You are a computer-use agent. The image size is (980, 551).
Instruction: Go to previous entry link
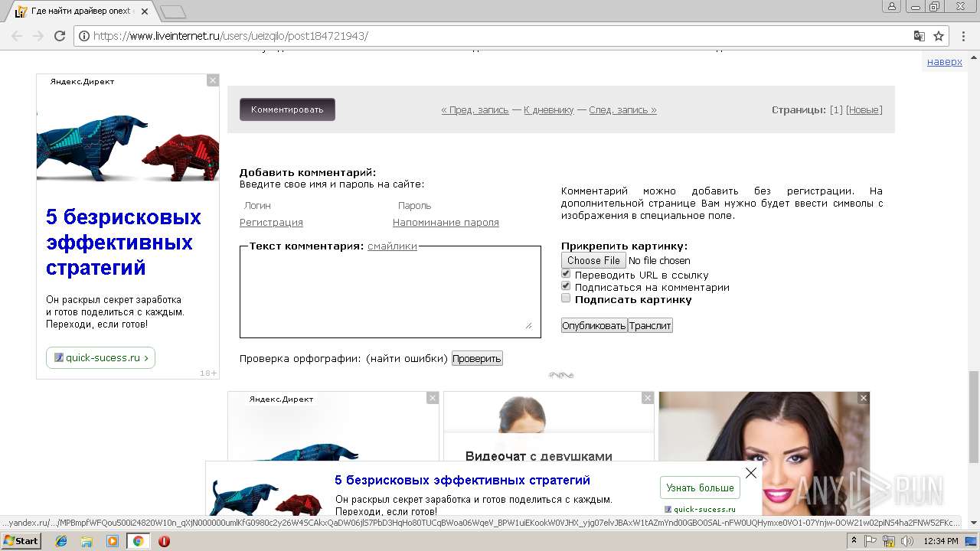tap(475, 110)
